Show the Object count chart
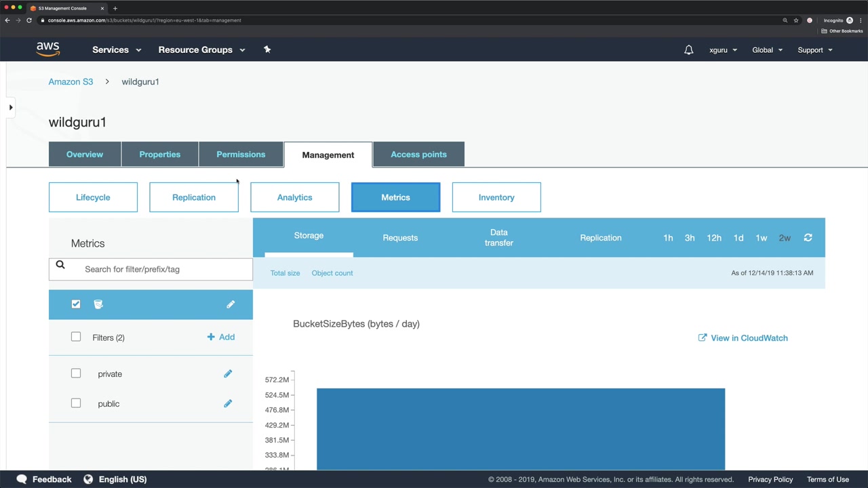This screenshot has width=868, height=488. pyautogui.click(x=332, y=272)
